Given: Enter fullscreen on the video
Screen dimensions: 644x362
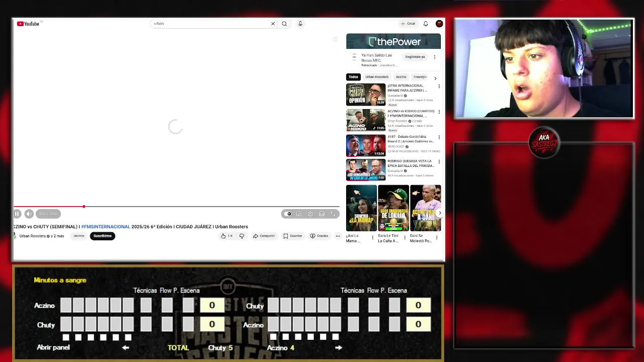Looking at the screenshot, I should [333, 214].
